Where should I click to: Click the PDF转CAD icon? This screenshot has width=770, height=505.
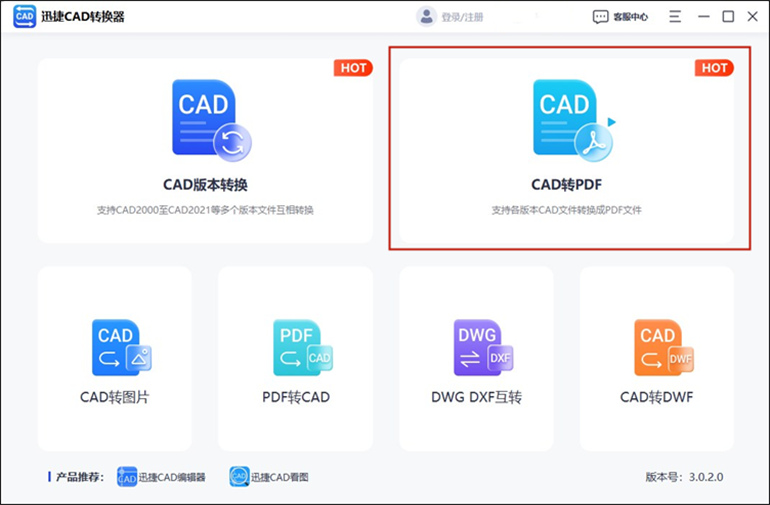click(x=303, y=347)
